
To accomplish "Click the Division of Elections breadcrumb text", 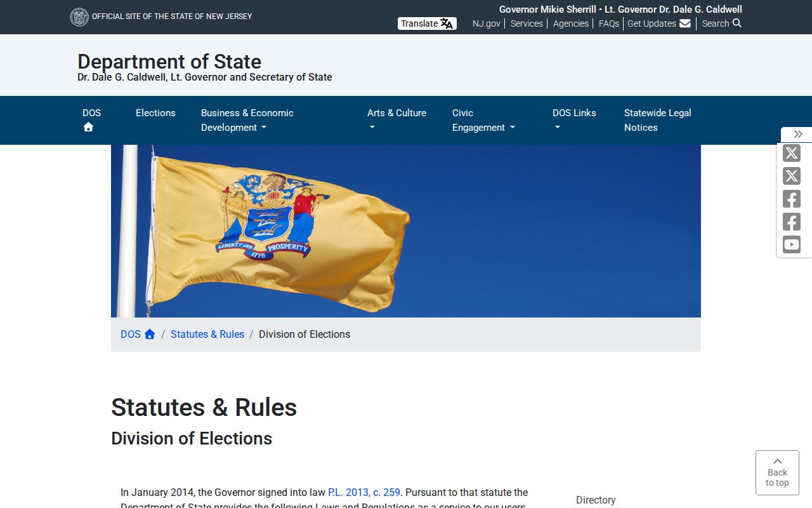I will [304, 334].
